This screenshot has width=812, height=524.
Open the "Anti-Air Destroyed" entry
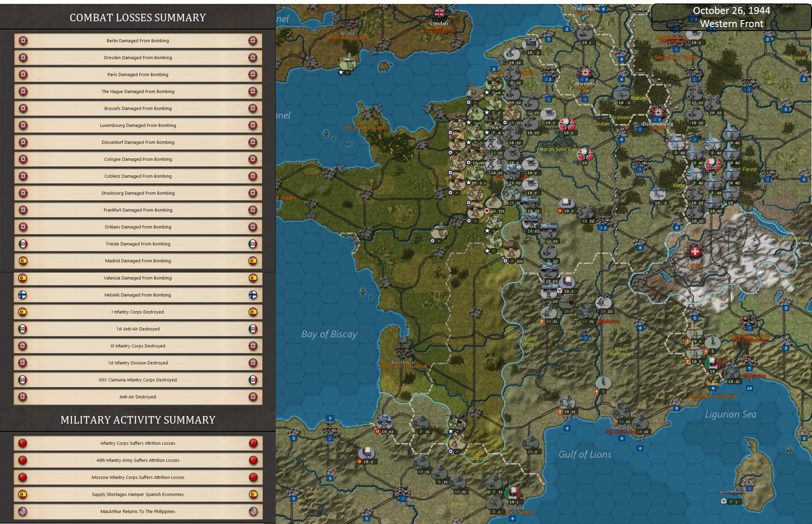click(x=138, y=397)
